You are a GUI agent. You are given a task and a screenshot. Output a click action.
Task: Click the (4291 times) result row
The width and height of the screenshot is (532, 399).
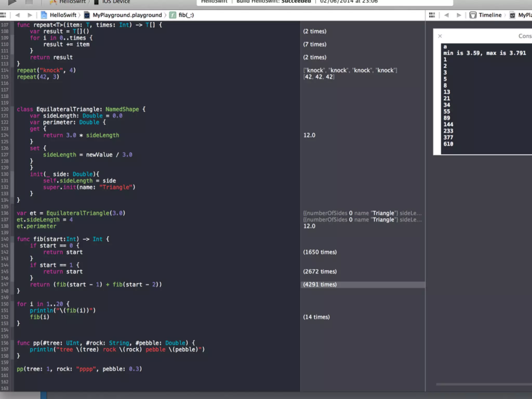click(320, 284)
